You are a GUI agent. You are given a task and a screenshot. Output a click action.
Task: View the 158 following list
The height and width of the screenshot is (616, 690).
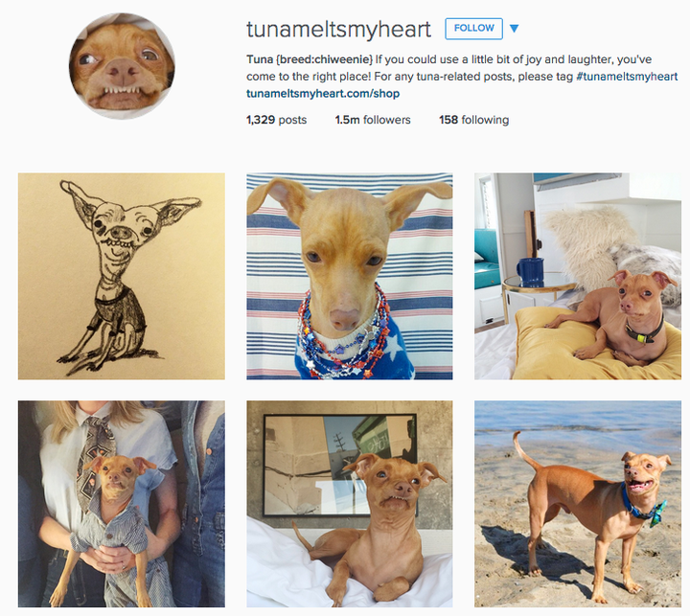[x=474, y=120]
